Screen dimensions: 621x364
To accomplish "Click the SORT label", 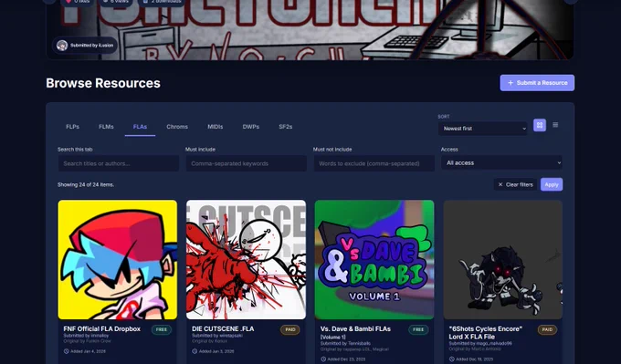I will 444,117.
